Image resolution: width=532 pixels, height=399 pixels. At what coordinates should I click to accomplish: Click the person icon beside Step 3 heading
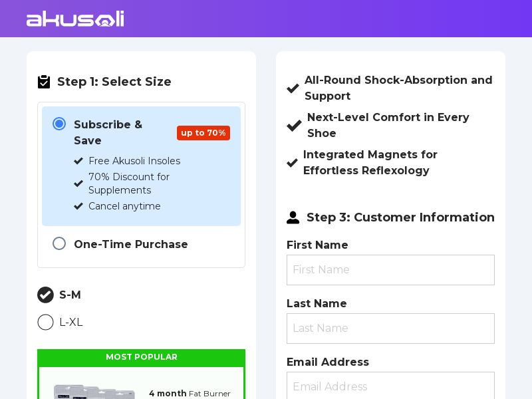293,217
